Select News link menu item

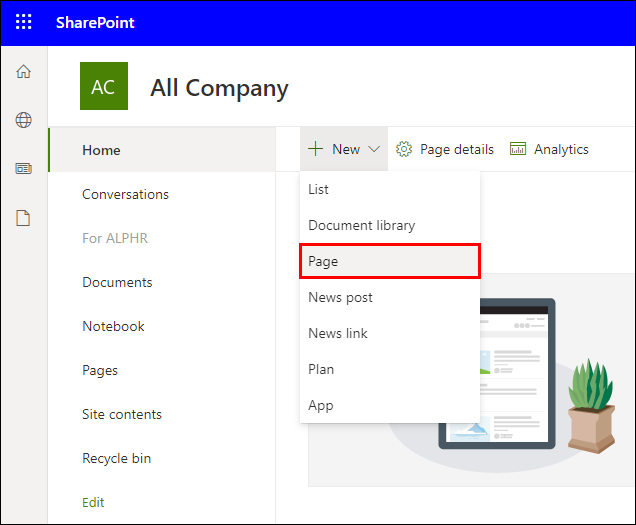[389, 333]
